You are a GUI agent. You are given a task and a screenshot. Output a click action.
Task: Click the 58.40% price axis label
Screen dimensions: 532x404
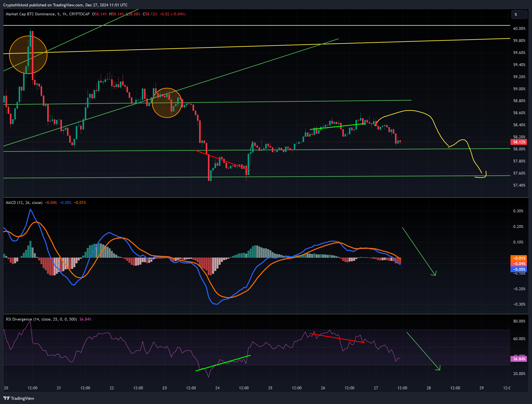pyautogui.click(x=519, y=125)
